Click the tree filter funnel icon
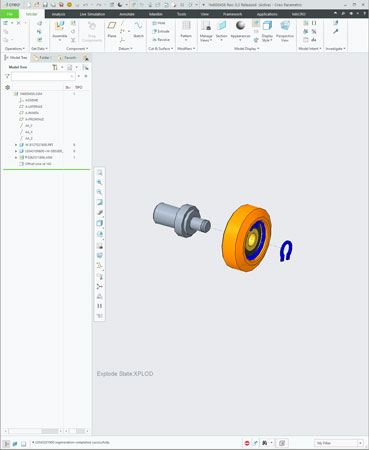 tap(7, 76)
